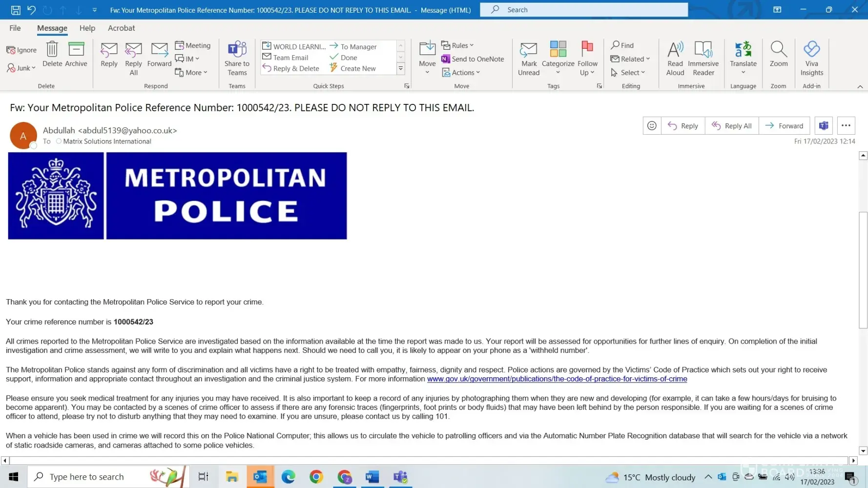Open the Categorize dropdown
868x488 pixels.
[558, 59]
